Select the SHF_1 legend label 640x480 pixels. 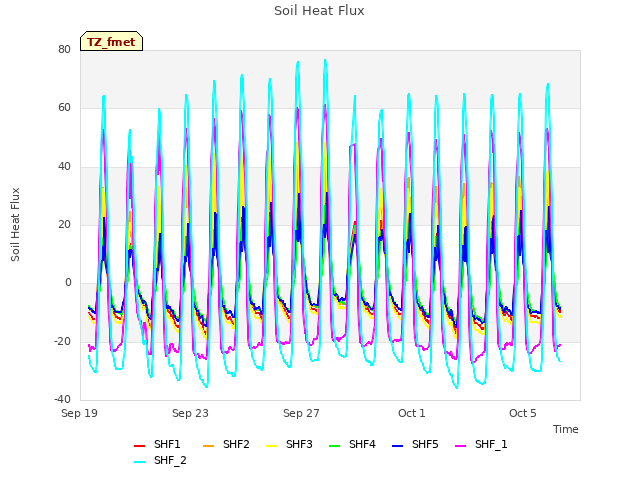coord(491,444)
